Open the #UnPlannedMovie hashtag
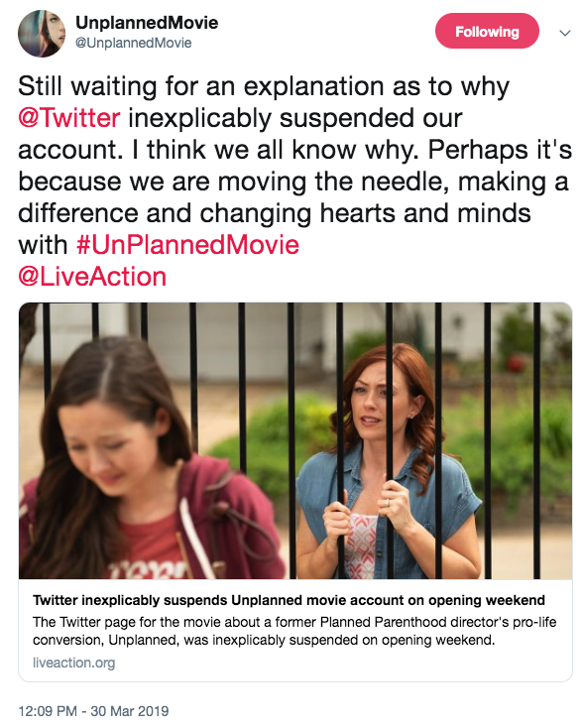The height and width of the screenshot is (728, 582). click(x=188, y=244)
